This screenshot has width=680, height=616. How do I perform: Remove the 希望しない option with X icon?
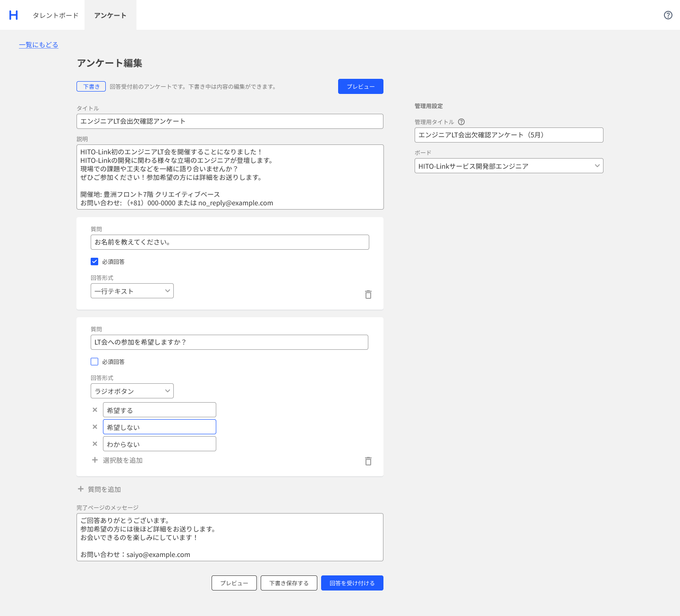(x=95, y=427)
